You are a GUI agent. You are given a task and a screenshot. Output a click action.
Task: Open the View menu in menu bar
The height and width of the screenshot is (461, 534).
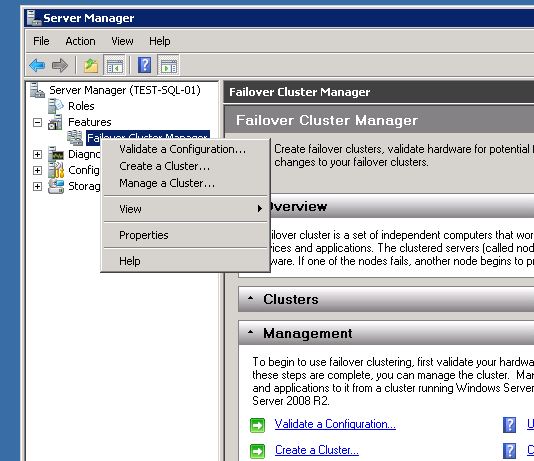(x=122, y=41)
